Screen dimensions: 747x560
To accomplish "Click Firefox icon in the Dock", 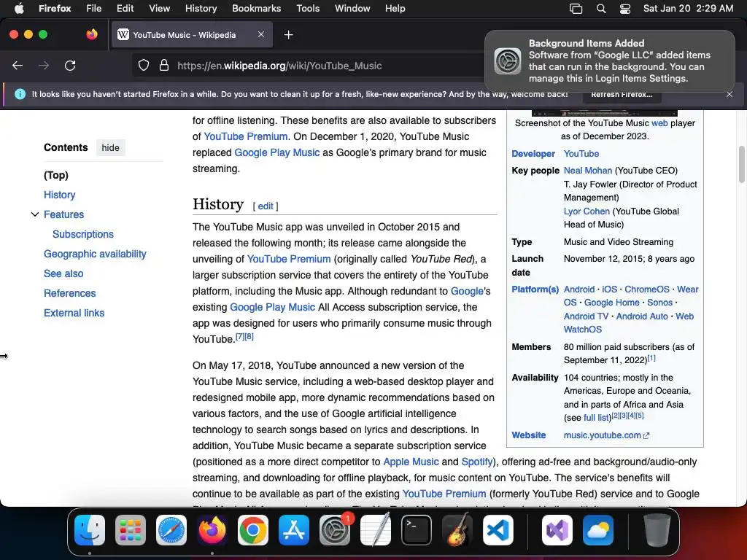I will (x=212, y=530).
